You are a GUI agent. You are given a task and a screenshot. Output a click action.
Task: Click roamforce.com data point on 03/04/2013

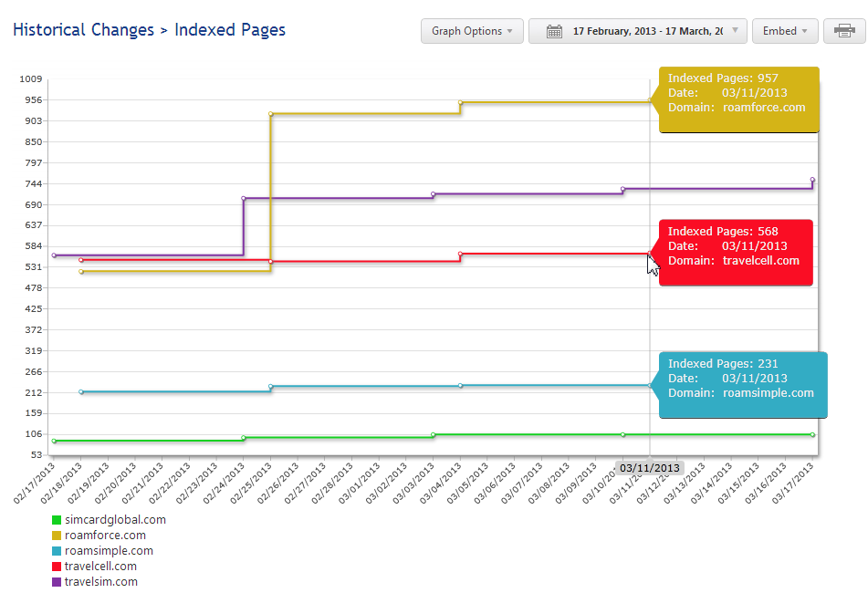tap(460, 103)
